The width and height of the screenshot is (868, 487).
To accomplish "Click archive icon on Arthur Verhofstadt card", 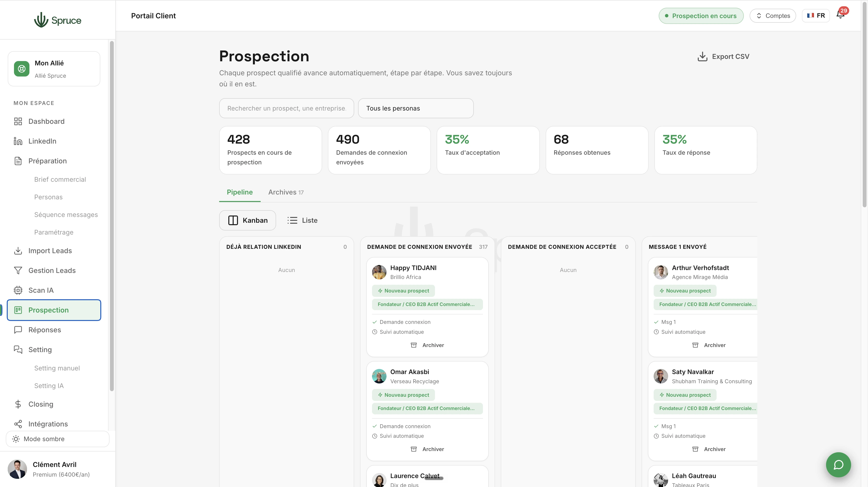I will click(695, 345).
